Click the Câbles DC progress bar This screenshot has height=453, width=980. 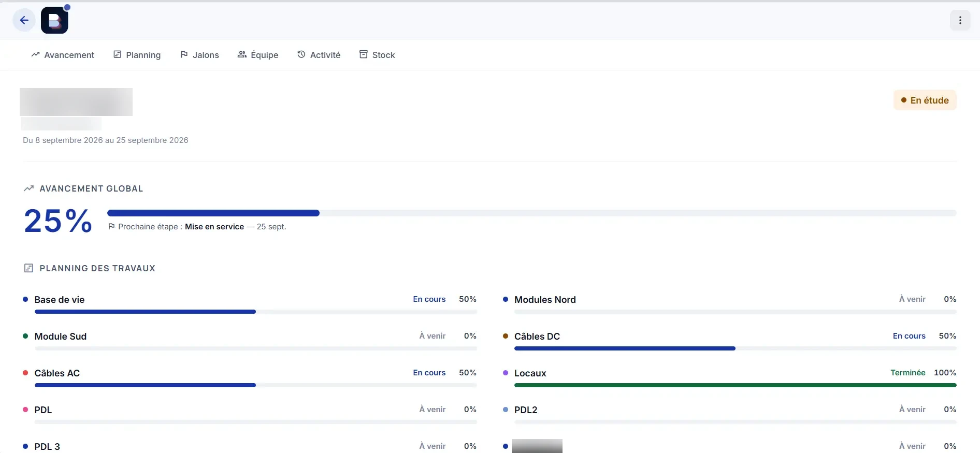pyautogui.click(x=735, y=348)
